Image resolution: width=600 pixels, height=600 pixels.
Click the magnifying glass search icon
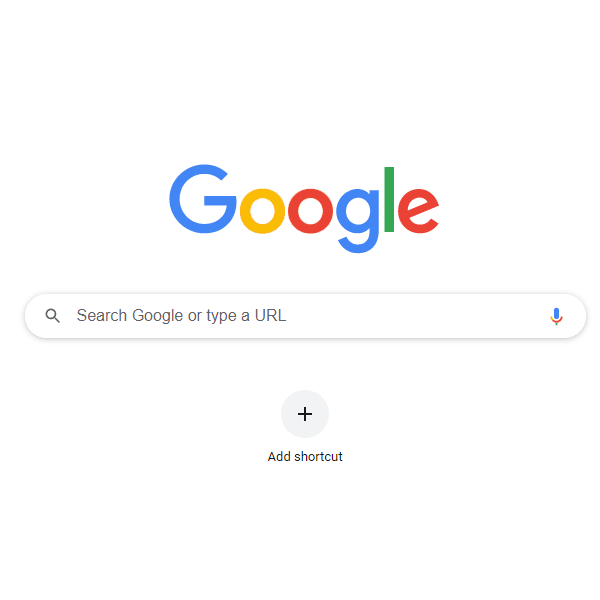coord(52,316)
